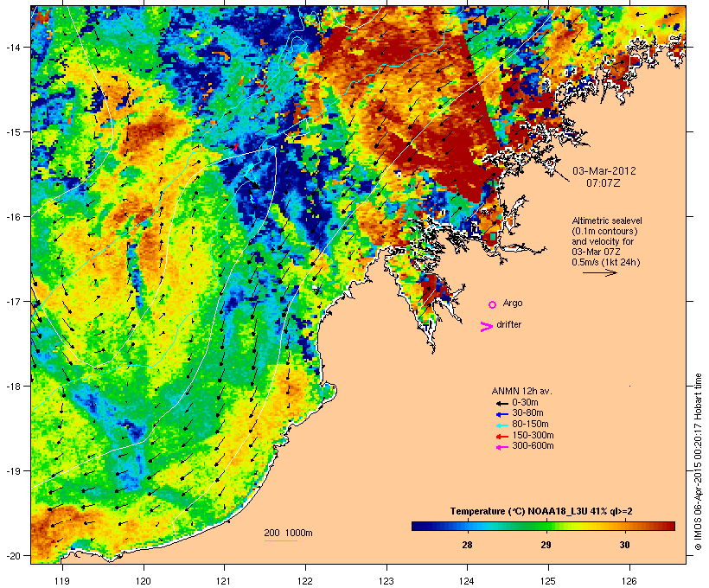This screenshot has width=709, height=588.
Task: Click the '80-150m' depth label
Action: click(x=530, y=425)
